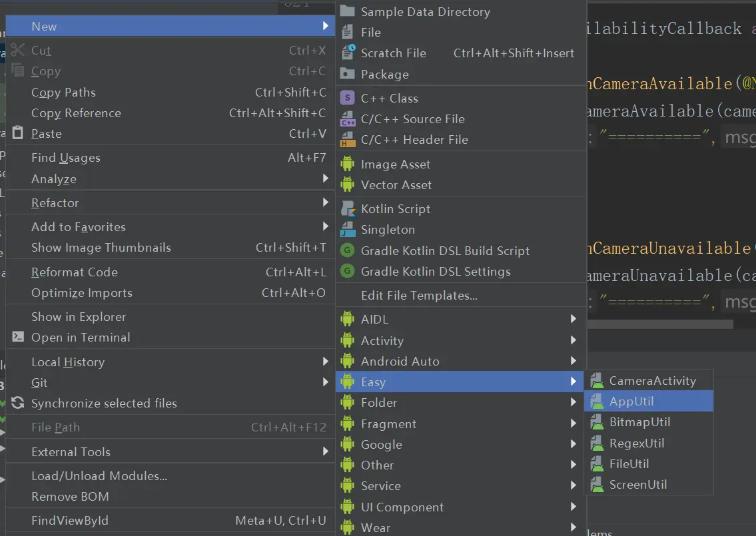Screen dimensions: 756x536
Task: Click the C/C++ Header File icon
Action: [x=348, y=139]
